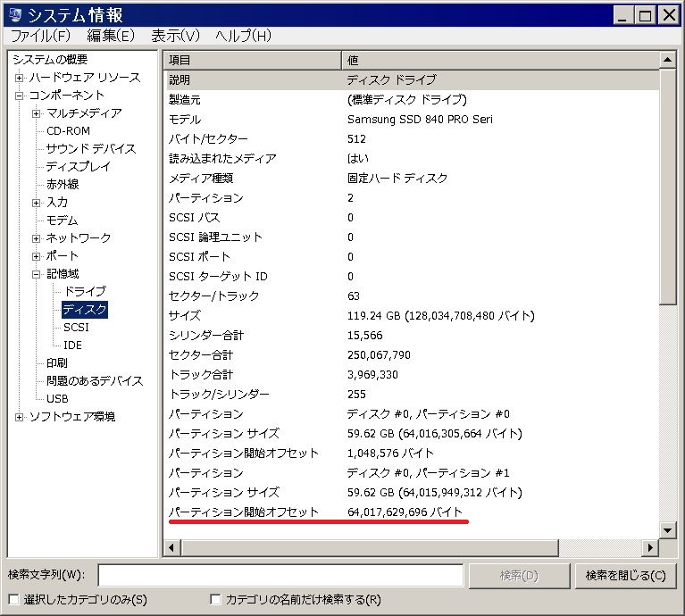Click the 1,048,576 バイト offset value
685x616 pixels.
(x=390, y=454)
